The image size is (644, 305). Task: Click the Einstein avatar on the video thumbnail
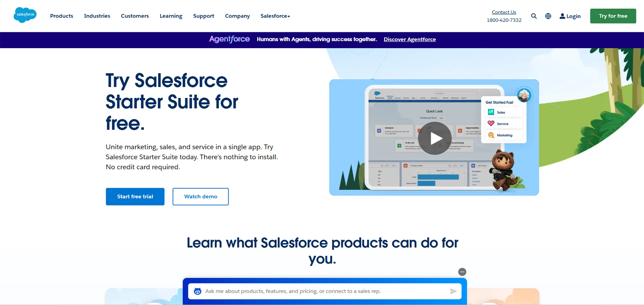point(524,95)
